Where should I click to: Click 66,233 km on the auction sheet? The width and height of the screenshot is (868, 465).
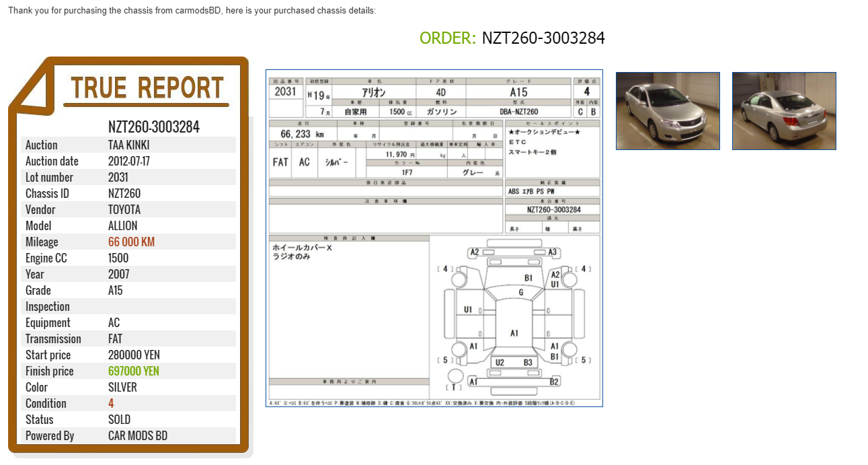(x=302, y=135)
